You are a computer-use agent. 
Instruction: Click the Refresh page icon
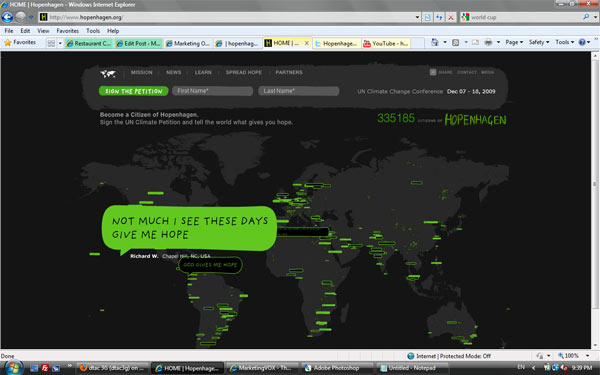tap(439, 17)
